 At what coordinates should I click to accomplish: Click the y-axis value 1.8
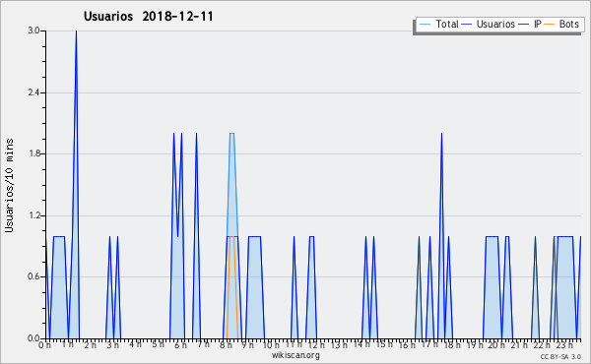[x=34, y=153]
